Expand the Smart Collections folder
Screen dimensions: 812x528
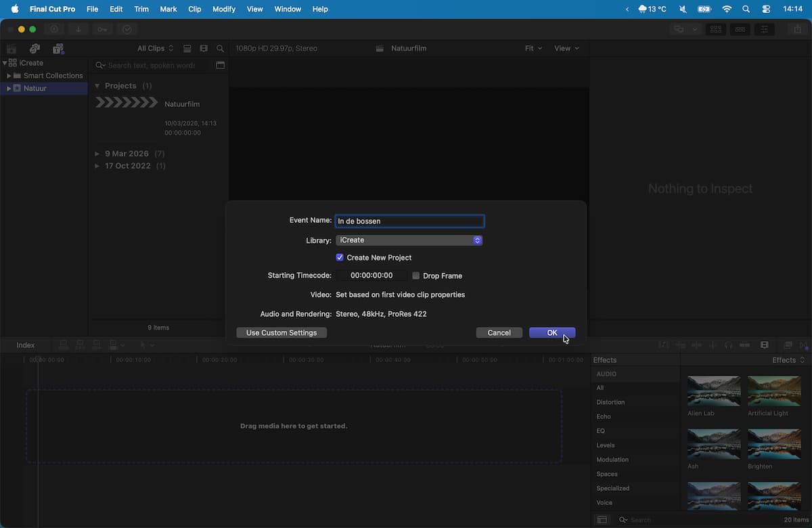pyautogui.click(x=9, y=76)
